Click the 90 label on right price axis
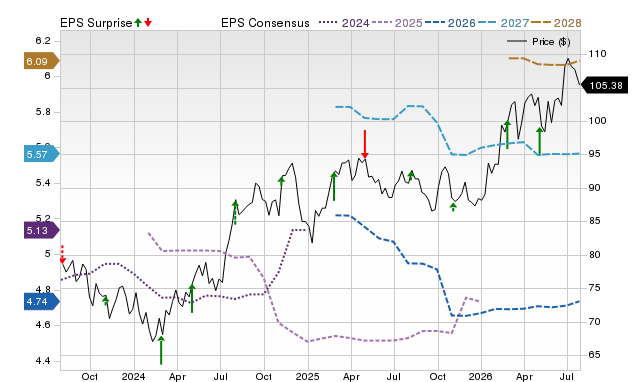The height and width of the screenshot is (382, 640). pos(594,188)
